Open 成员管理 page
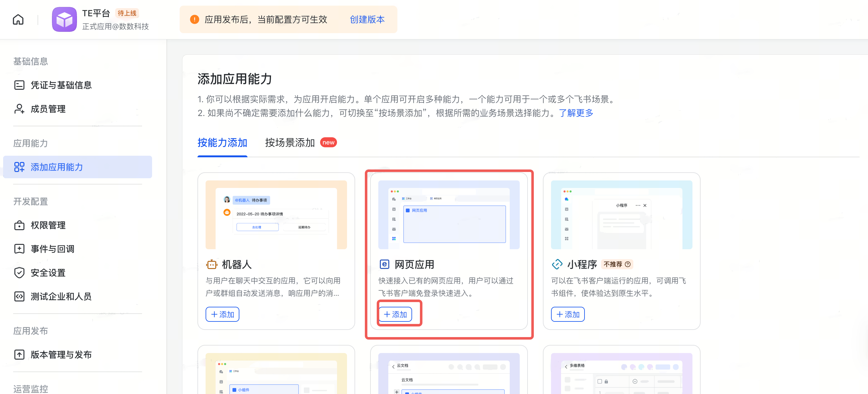Screen dimensions: 868x394 (x=78, y=109)
